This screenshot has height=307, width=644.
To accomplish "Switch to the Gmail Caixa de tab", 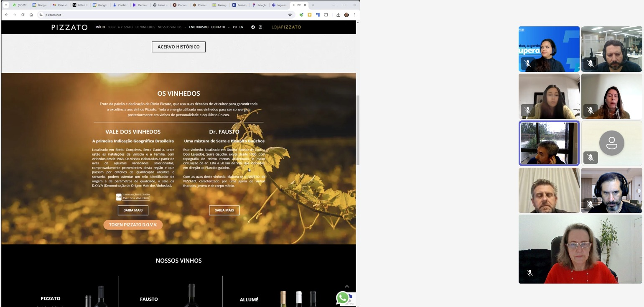I will [60, 5].
